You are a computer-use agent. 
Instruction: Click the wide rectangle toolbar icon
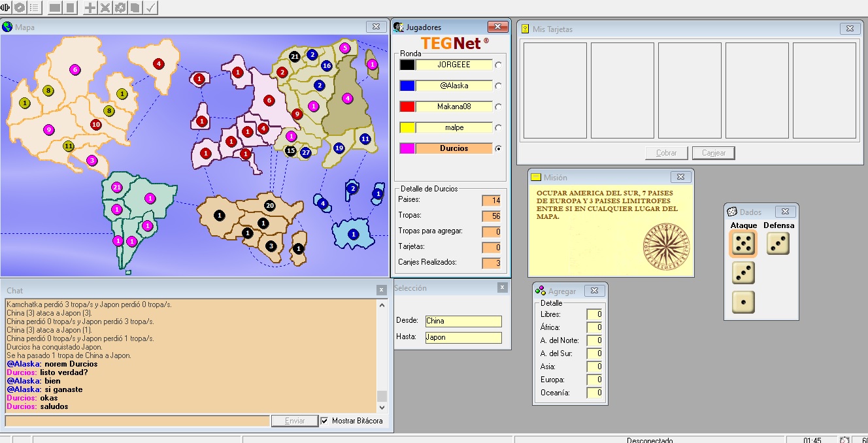(x=56, y=8)
